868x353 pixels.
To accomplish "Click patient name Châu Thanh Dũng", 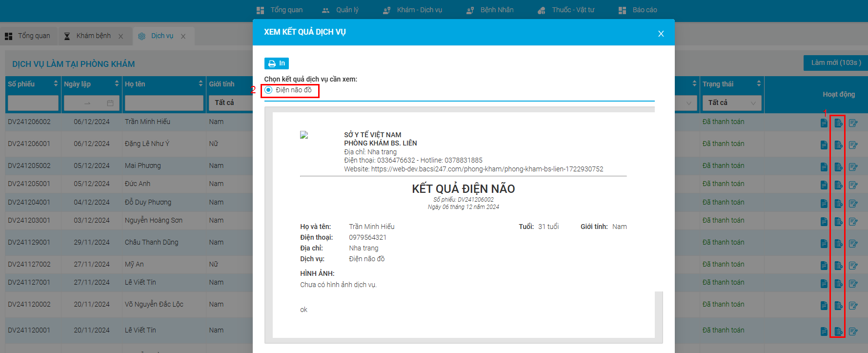I will [x=151, y=242].
